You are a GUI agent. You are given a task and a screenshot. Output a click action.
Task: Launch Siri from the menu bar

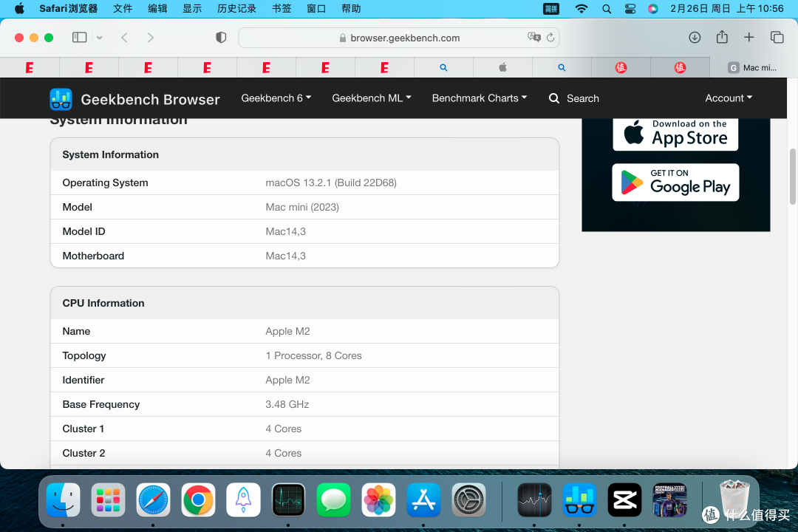click(x=653, y=9)
